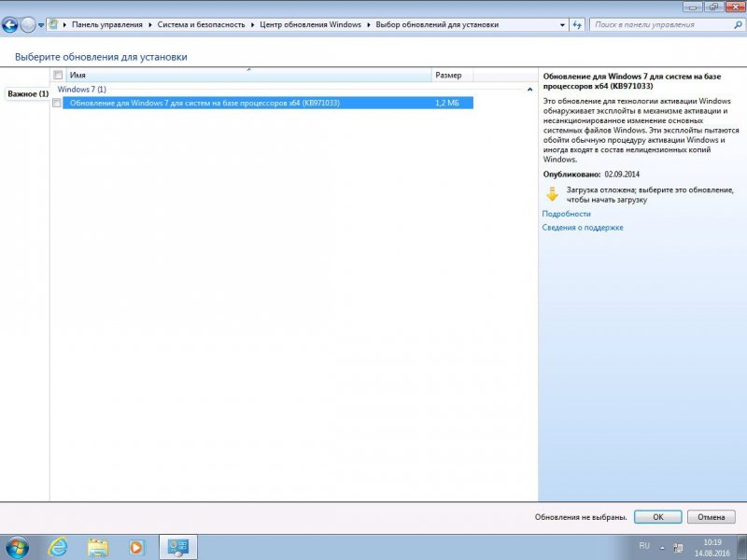This screenshot has width=747, height=560.
Task: Expand the arrow after Центр обновления Windows
Action: [369, 24]
